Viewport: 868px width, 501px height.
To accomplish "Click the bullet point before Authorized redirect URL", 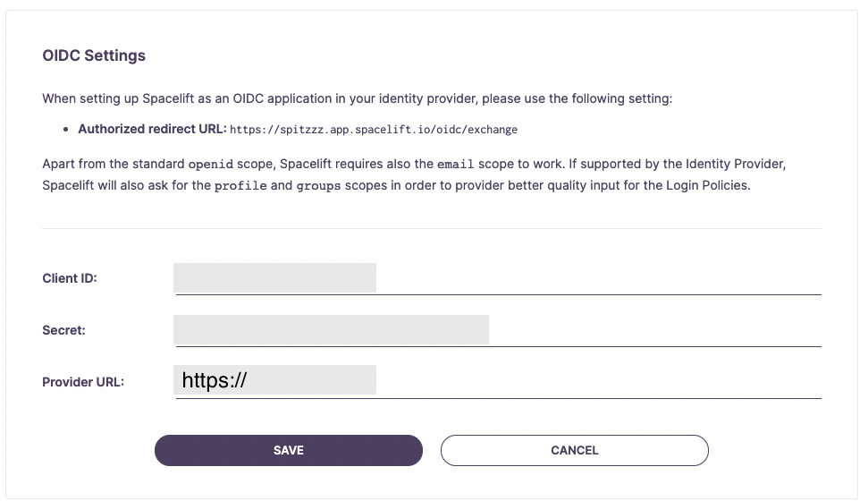I will [66, 130].
